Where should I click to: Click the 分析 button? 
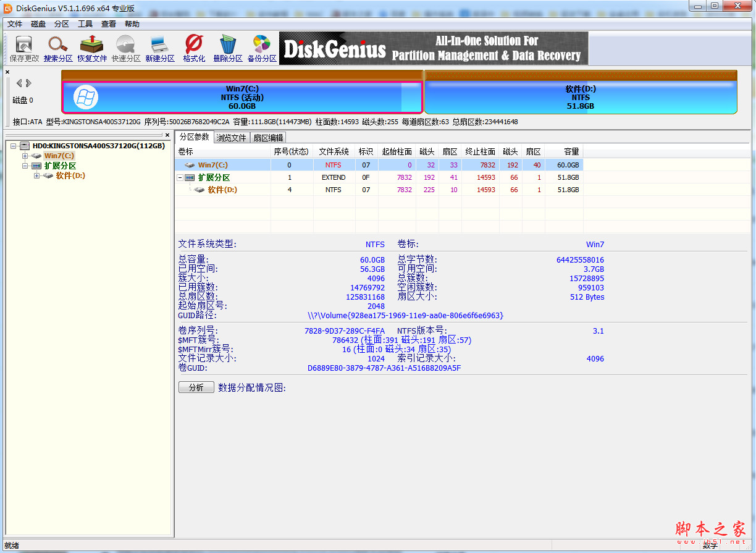pos(196,387)
